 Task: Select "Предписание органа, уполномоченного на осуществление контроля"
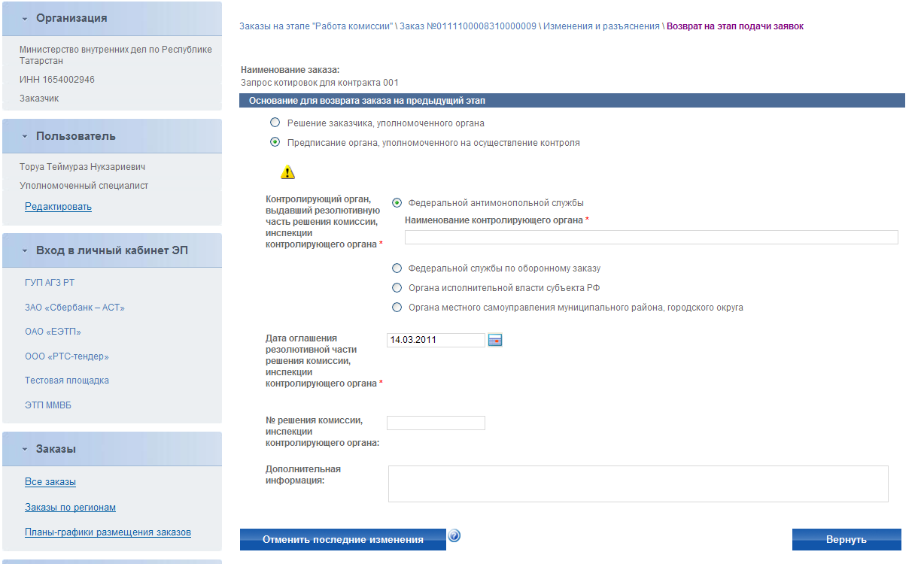(275, 142)
